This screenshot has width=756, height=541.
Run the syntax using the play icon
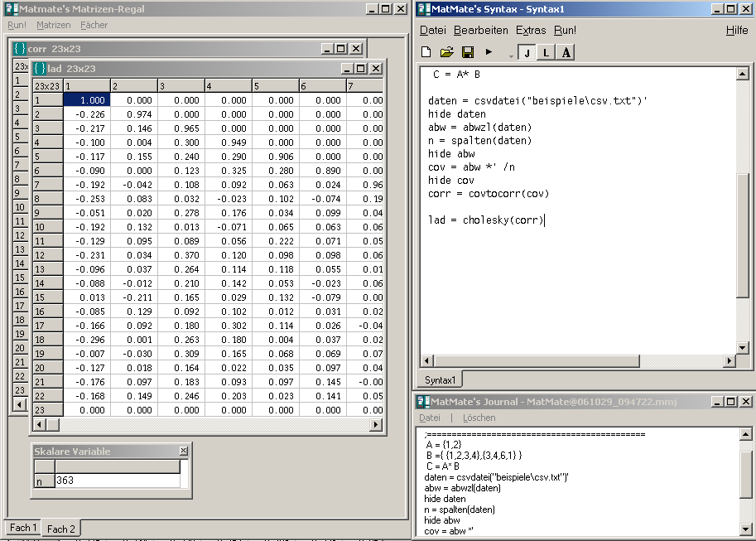[487, 51]
